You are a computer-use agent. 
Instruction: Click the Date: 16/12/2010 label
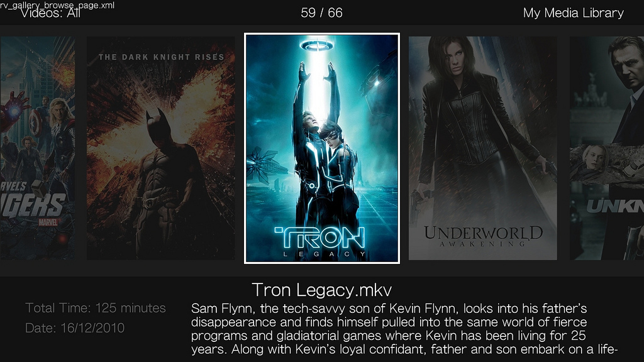(x=75, y=328)
